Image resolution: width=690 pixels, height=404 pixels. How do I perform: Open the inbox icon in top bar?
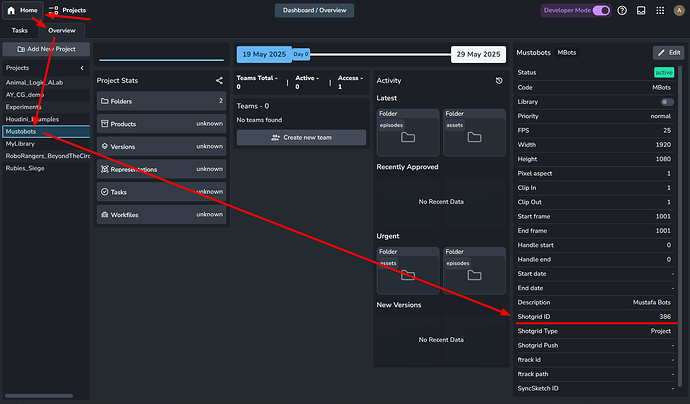[641, 11]
